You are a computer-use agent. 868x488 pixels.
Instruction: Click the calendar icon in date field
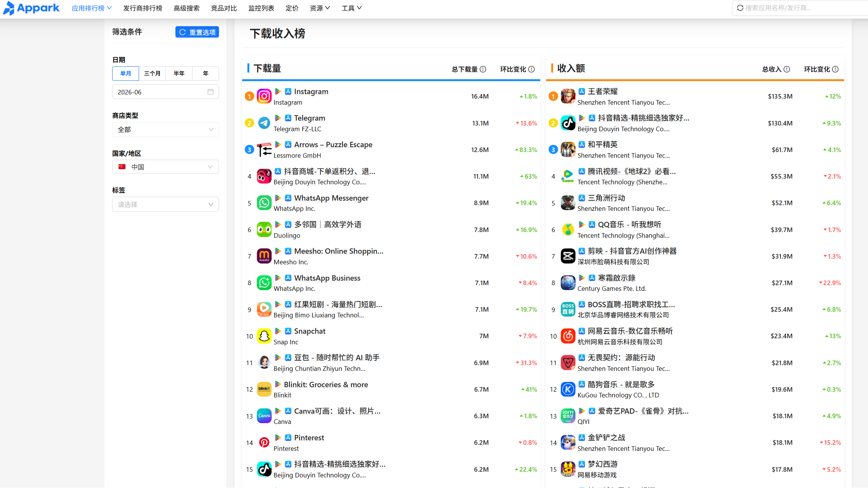210,92
